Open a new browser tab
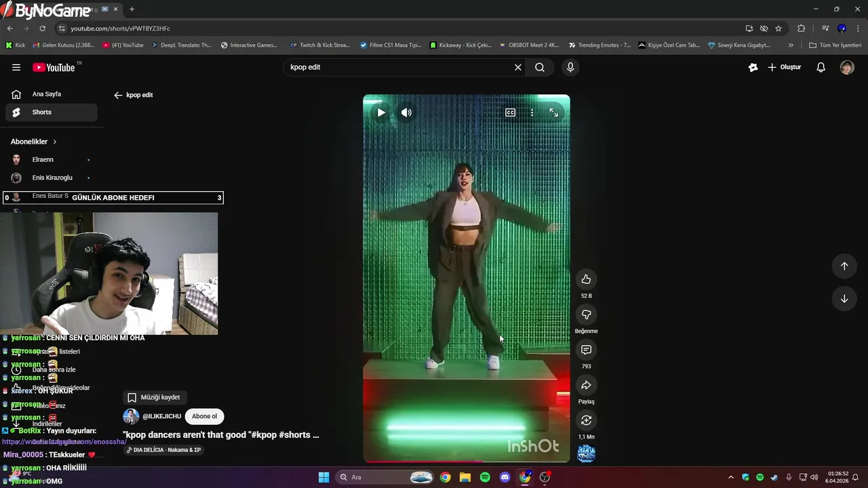 click(x=132, y=9)
